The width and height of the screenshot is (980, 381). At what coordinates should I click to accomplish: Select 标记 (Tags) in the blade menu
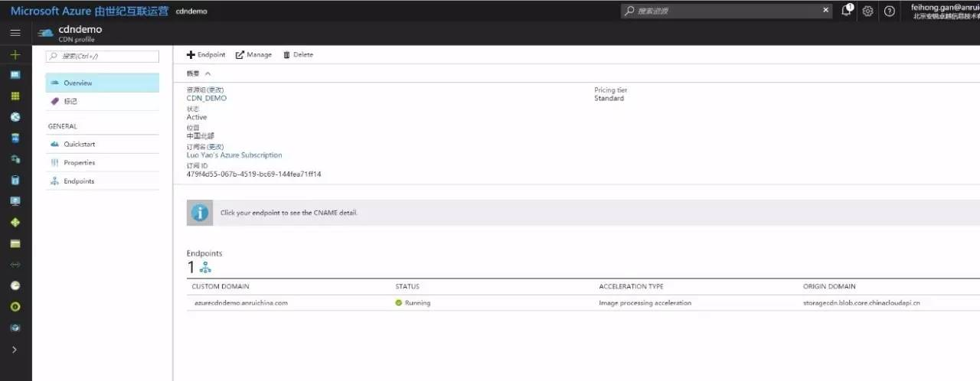point(103,101)
